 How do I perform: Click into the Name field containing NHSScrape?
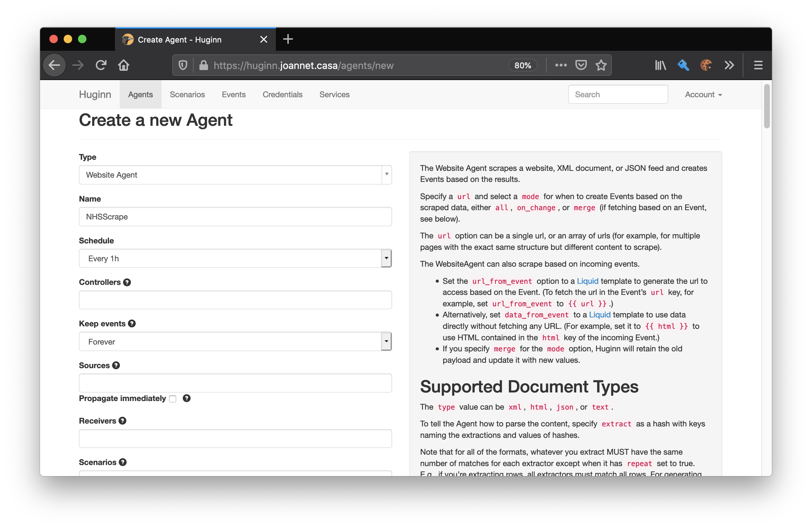[235, 217]
